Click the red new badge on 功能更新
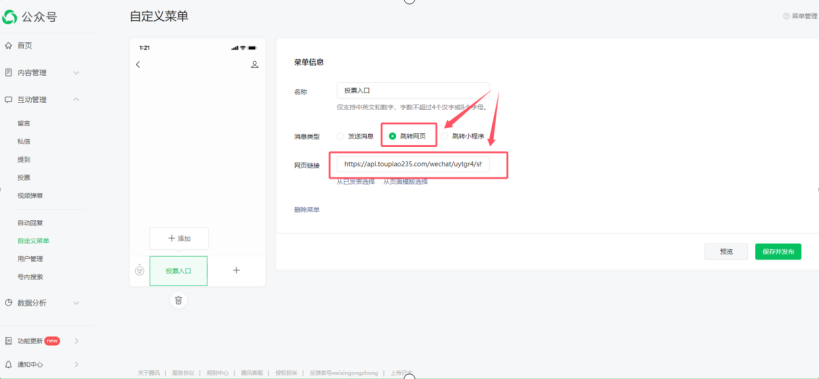Screen dimensions: 819x379 click(x=52, y=341)
